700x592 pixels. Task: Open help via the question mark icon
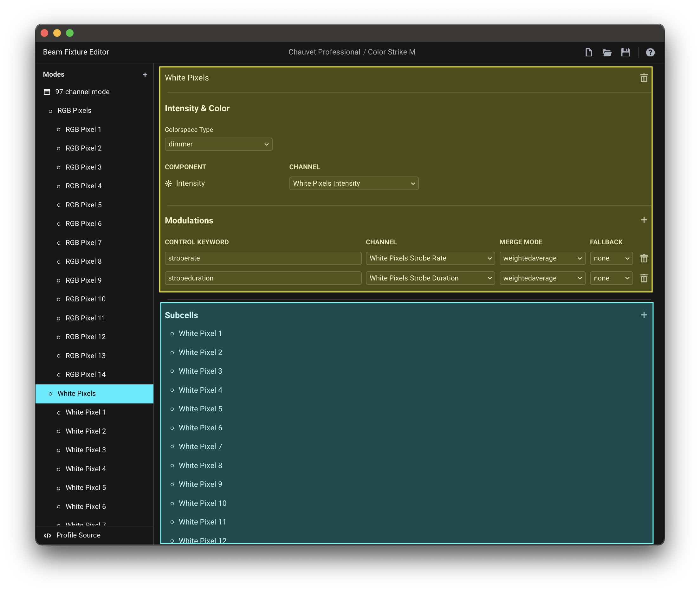[650, 52]
